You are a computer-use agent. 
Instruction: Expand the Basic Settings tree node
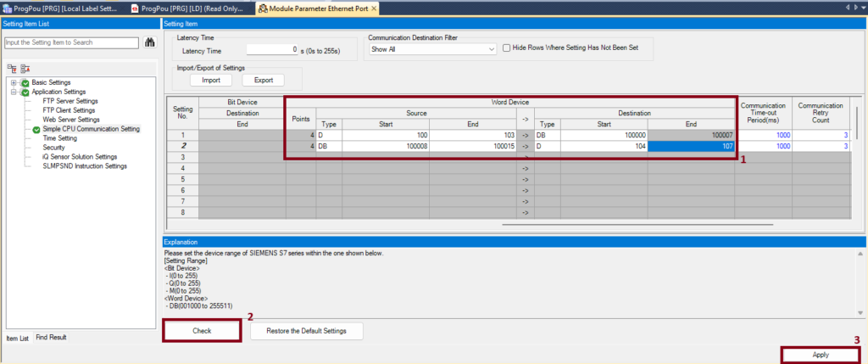pos(14,82)
